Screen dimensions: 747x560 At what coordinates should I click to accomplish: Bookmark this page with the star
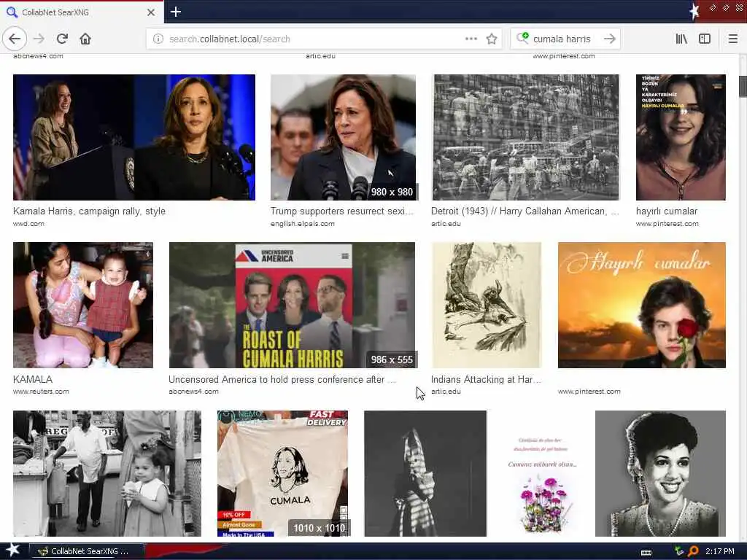point(492,39)
